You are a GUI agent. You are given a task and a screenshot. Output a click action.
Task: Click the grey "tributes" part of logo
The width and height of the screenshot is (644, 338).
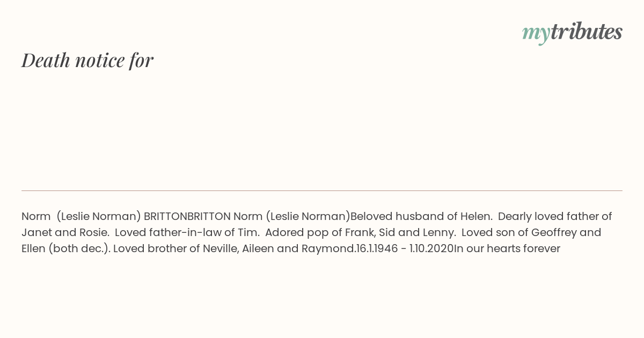pos(586,32)
